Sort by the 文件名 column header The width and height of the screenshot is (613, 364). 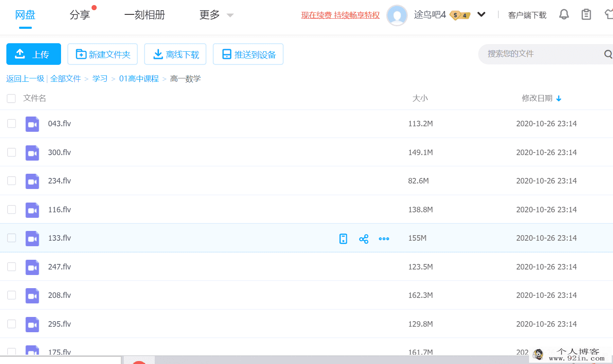click(35, 98)
